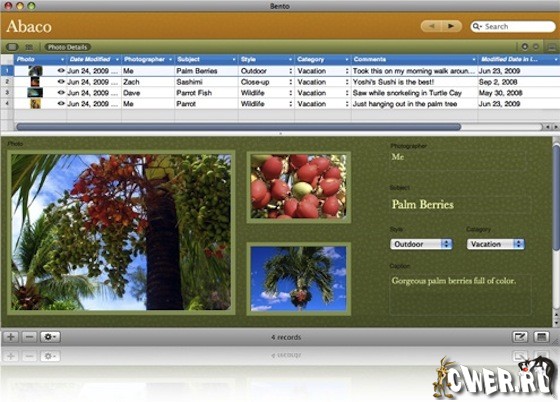The width and height of the screenshot is (560, 402).
Task: Open the Vacation category dropdown
Action: (x=496, y=244)
